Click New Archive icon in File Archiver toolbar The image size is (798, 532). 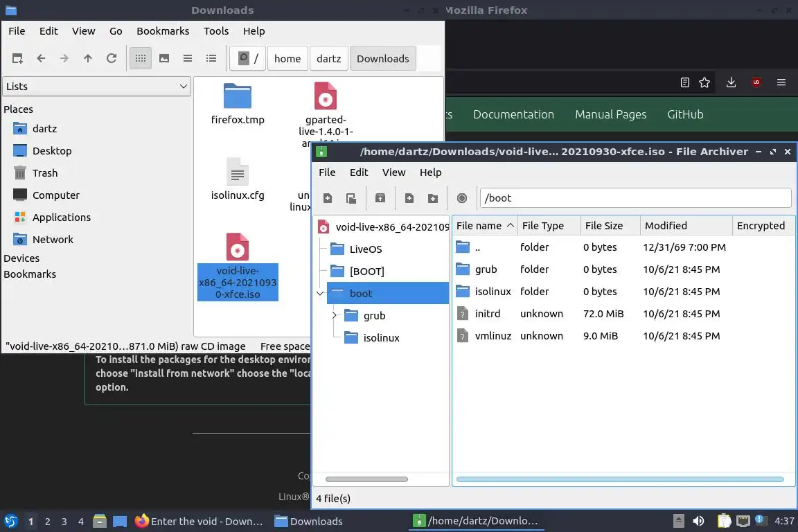tap(328, 198)
